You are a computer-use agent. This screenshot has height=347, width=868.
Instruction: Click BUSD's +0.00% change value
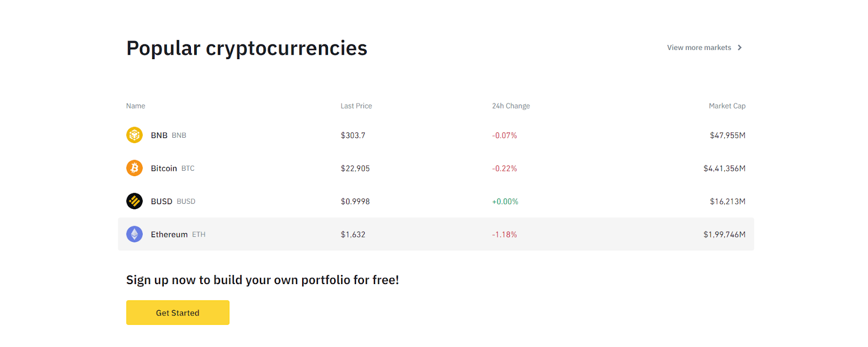pos(505,202)
